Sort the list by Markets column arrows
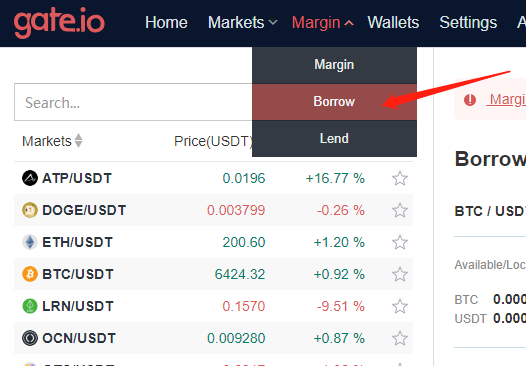The width and height of the screenshot is (526, 366). (78, 141)
